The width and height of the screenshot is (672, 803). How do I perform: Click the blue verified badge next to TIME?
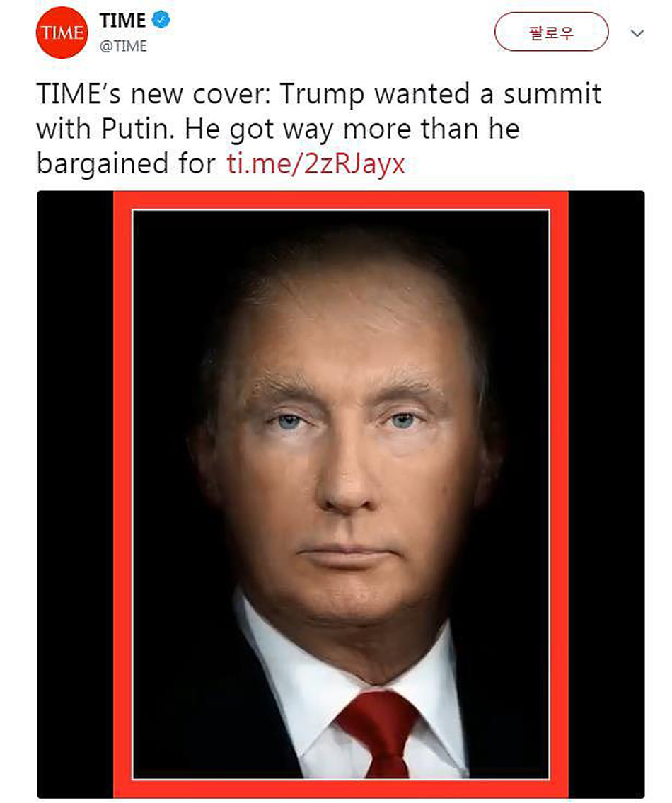(161, 20)
